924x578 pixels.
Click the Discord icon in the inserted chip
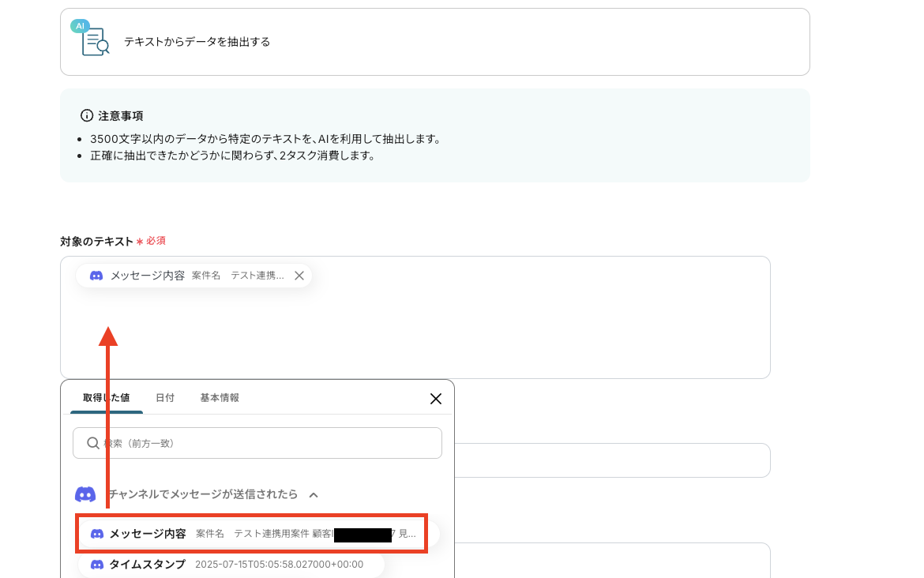(96, 276)
